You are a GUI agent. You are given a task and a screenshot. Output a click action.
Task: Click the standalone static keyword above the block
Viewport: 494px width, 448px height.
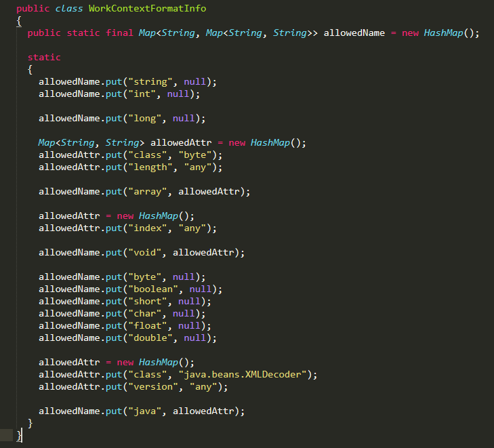(x=44, y=58)
